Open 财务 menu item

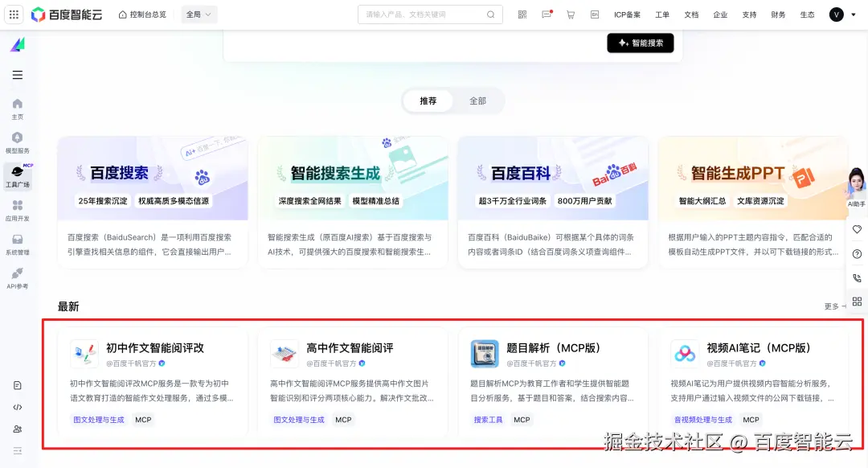click(778, 14)
